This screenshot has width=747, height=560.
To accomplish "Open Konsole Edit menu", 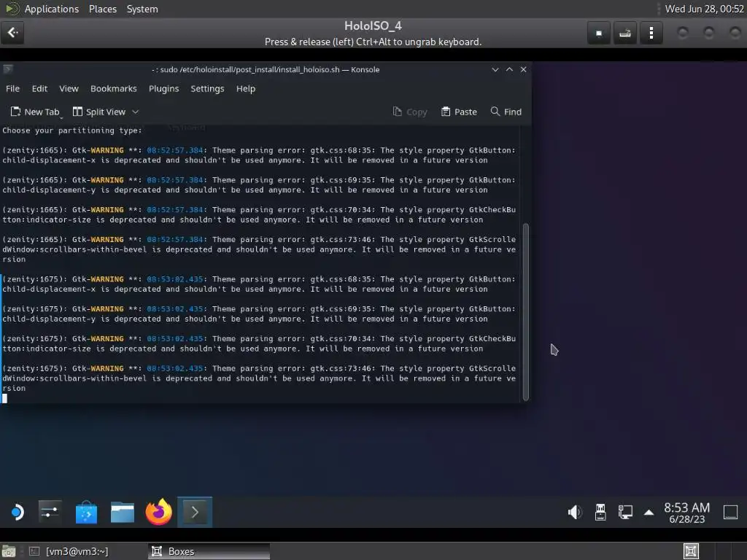I will coord(39,88).
